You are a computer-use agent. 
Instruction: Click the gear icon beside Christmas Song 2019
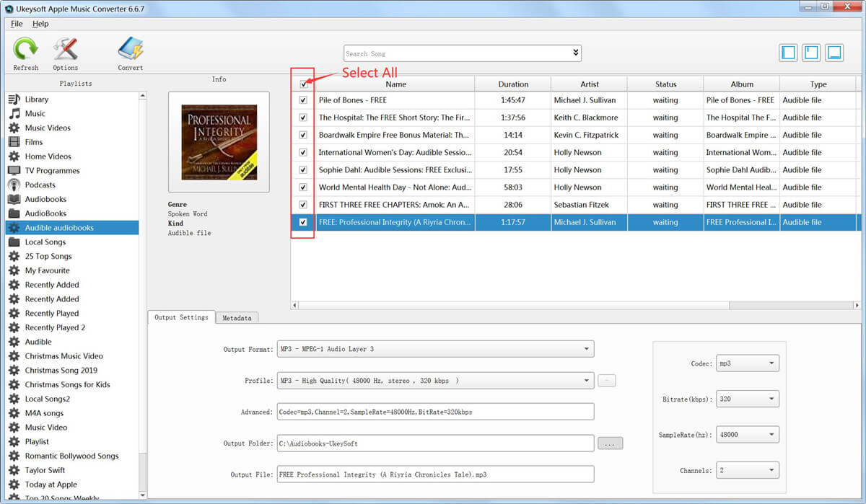pos(14,371)
